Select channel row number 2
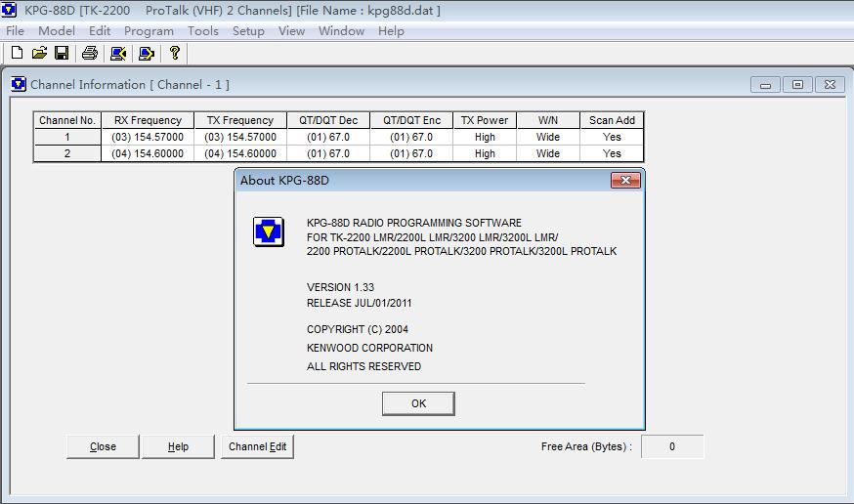Screen dimensions: 854x504 pos(67,153)
